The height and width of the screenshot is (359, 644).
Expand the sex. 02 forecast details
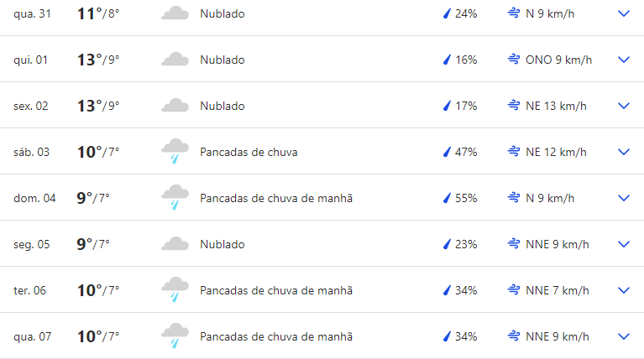click(x=624, y=106)
